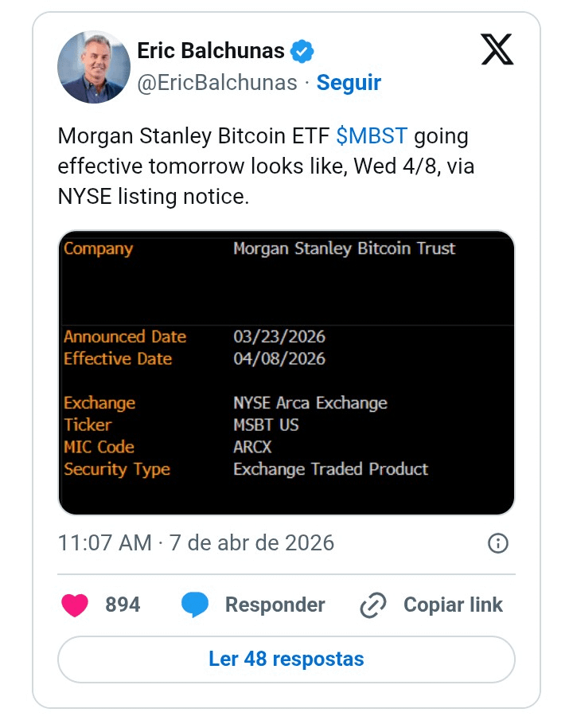The width and height of the screenshot is (573, 728).
Task: Follow the account via Seguir
Action: coord(349,83)
